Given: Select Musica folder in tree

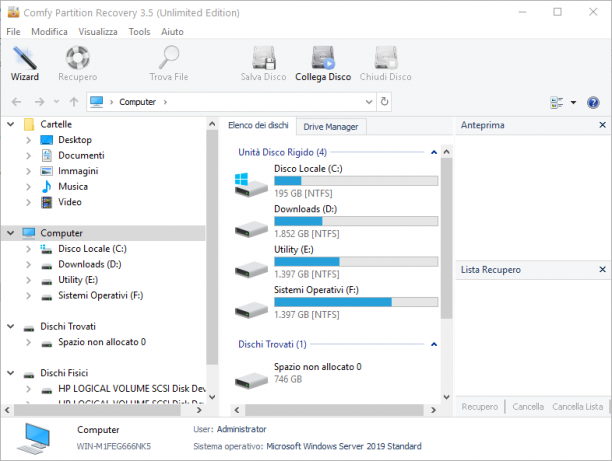Looking at the screenshot, I should (x=73, y=187).
